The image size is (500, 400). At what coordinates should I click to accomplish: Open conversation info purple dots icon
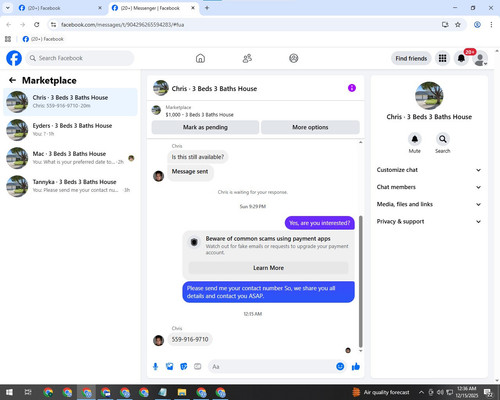coord(352,88)
